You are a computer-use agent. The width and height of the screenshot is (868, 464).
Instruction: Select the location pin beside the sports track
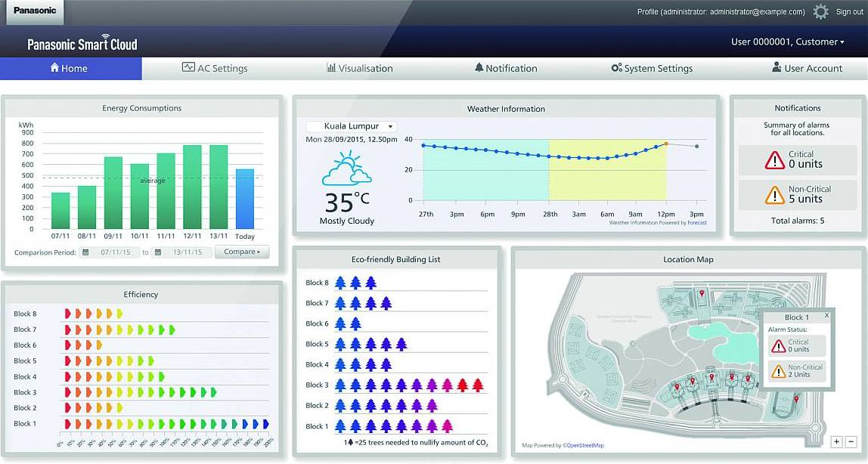[797, 399]
